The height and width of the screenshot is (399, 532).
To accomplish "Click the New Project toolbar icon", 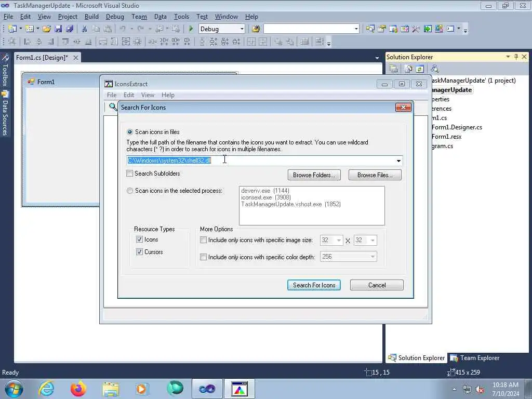I will 12,29.
